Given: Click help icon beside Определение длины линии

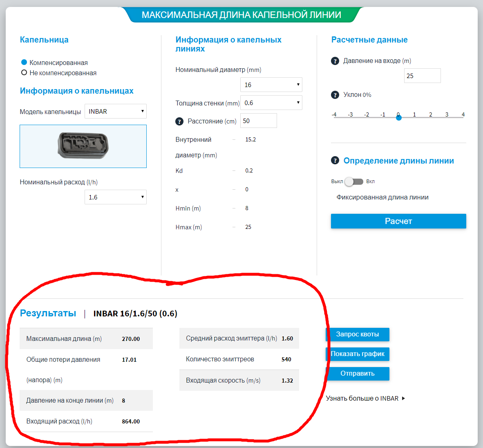Looking at the screenshot, I should coord(335,161).
